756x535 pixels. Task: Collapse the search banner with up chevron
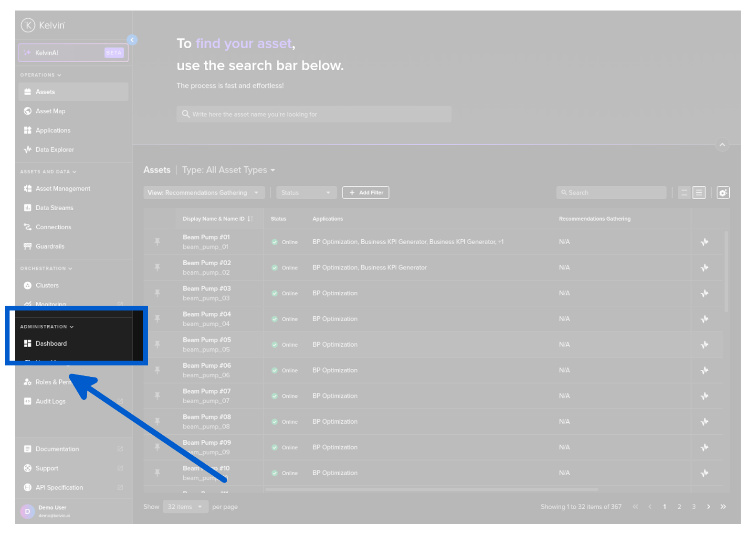tap(722, 145)
